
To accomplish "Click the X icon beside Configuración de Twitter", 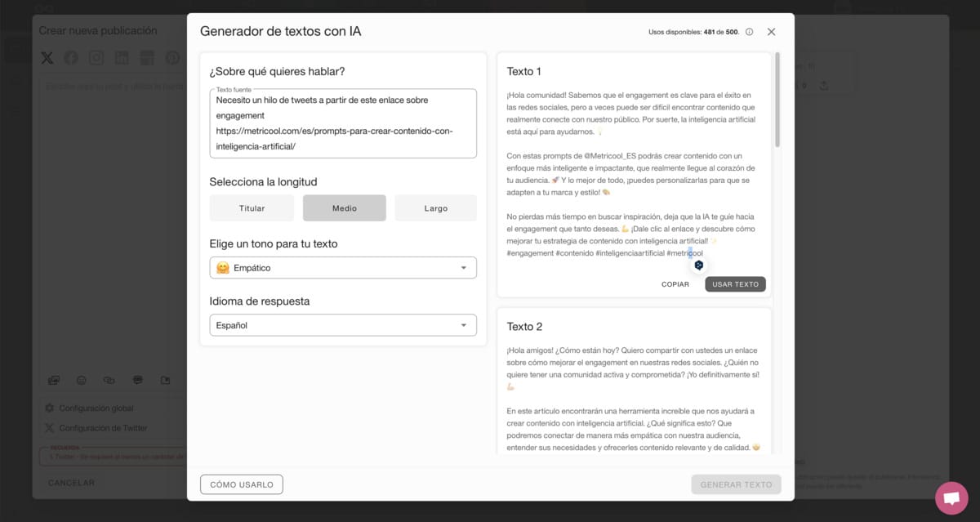I will coord(50,428).
